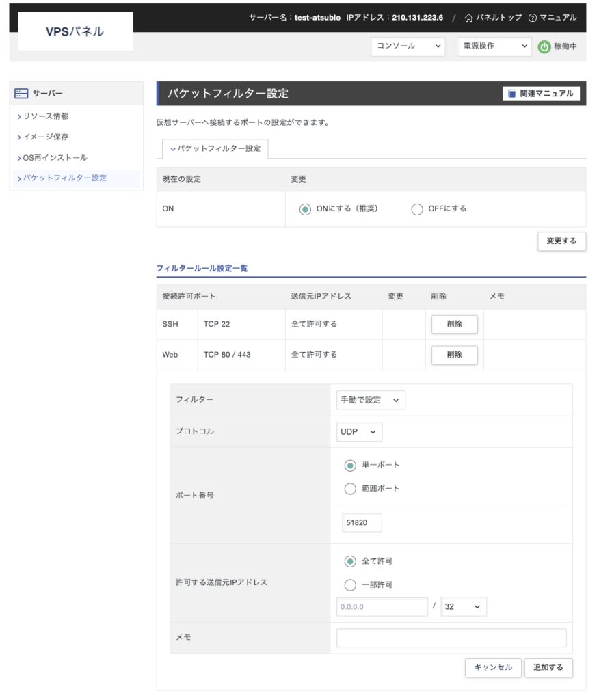The image size is (599, 700).
Task: Click the home icon for パネルトップ
Action: 468,18
